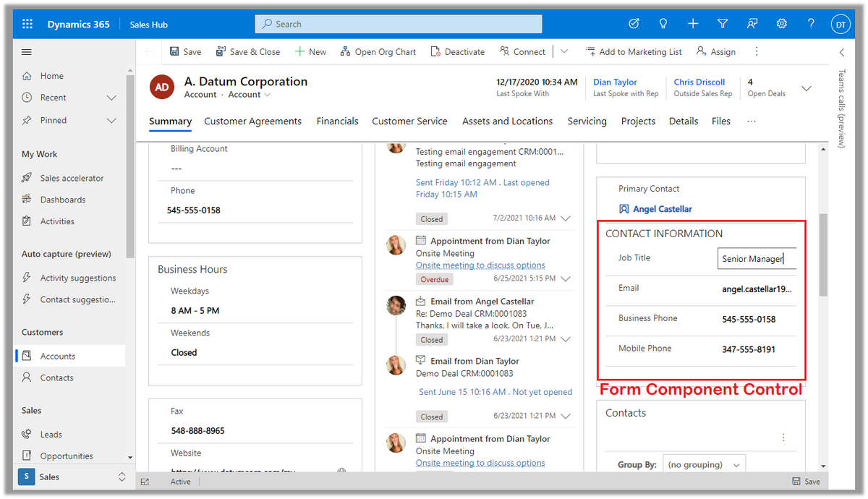
Task: Expand the 6/25/2021 overdue appointment chevron
Action: point(566,278)
